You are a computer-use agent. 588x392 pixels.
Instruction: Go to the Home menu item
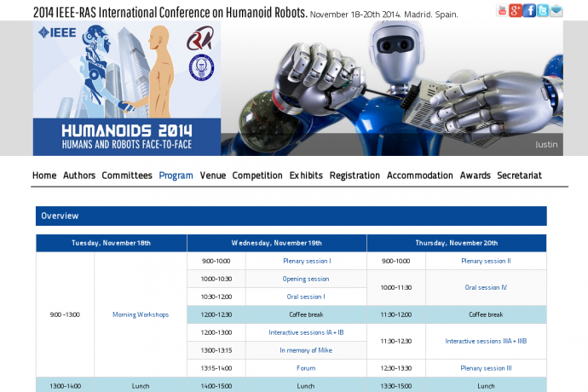pos(44,176)
